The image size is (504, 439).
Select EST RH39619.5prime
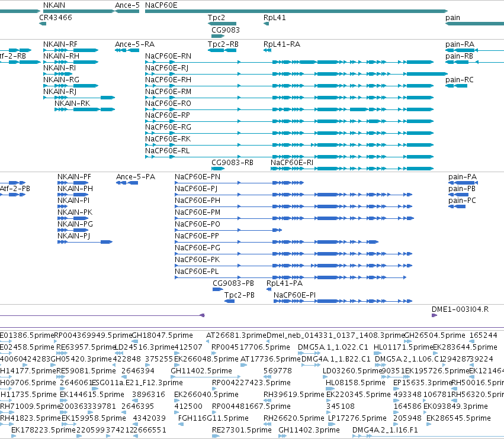[294, 395]
